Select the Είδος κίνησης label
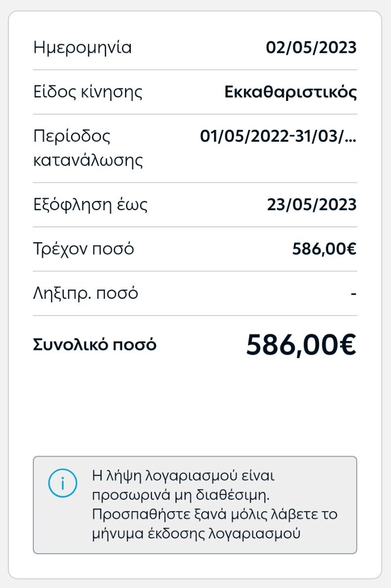The image size is (391, 588). (x=88, y=92)
